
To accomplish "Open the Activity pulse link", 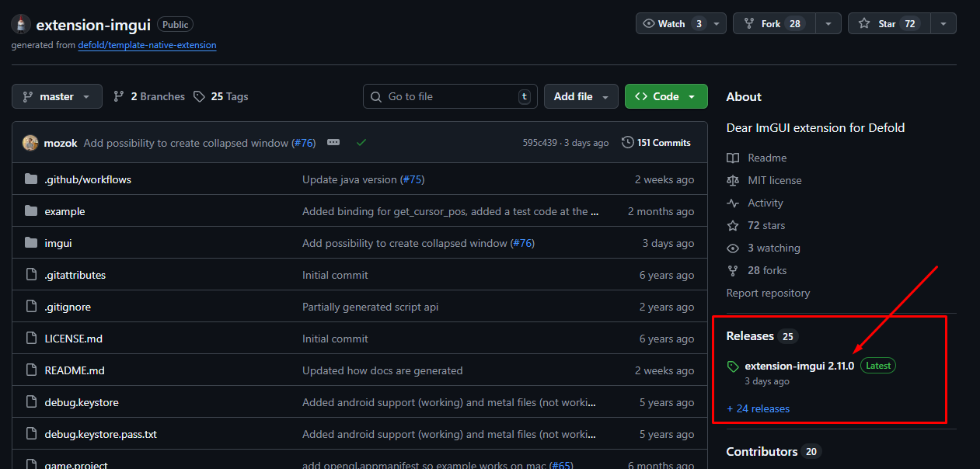I will 765,203.
